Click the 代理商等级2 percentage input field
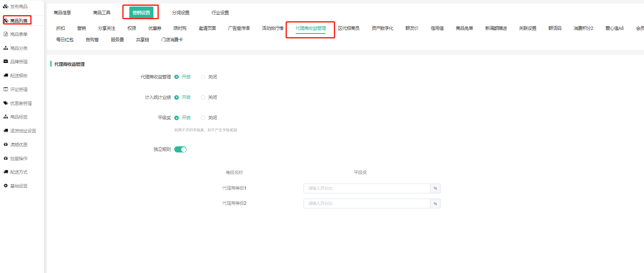Viewport: 644px width, 273px height. [x=367, y=204]
